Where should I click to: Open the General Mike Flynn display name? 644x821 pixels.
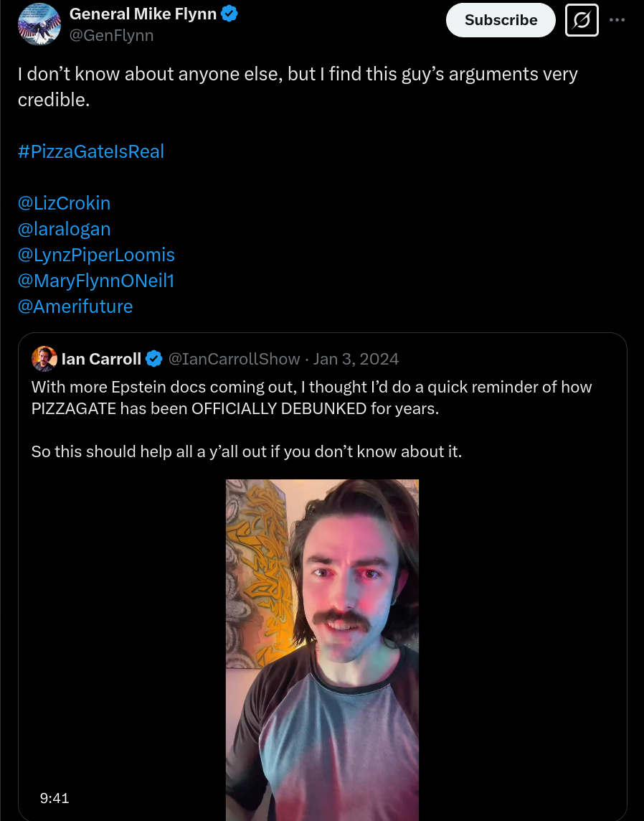[x=143, y=14]
